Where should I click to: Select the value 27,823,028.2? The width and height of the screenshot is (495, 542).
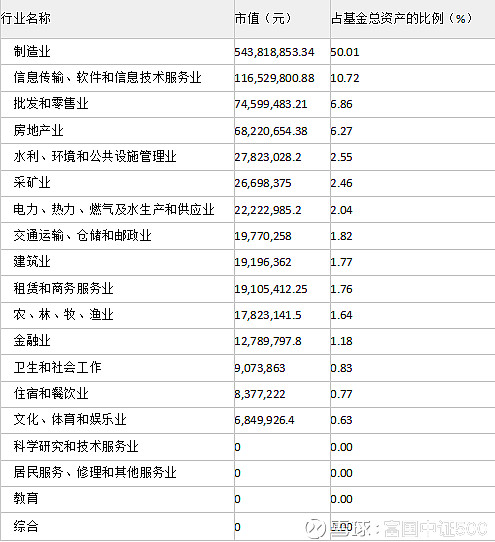[x=268, y=157]
